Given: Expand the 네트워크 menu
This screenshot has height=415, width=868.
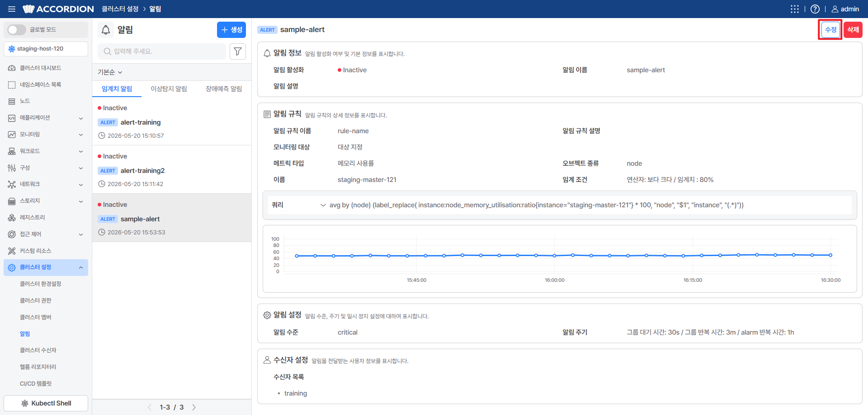Looking at the screenshot, I should [46, 184].
